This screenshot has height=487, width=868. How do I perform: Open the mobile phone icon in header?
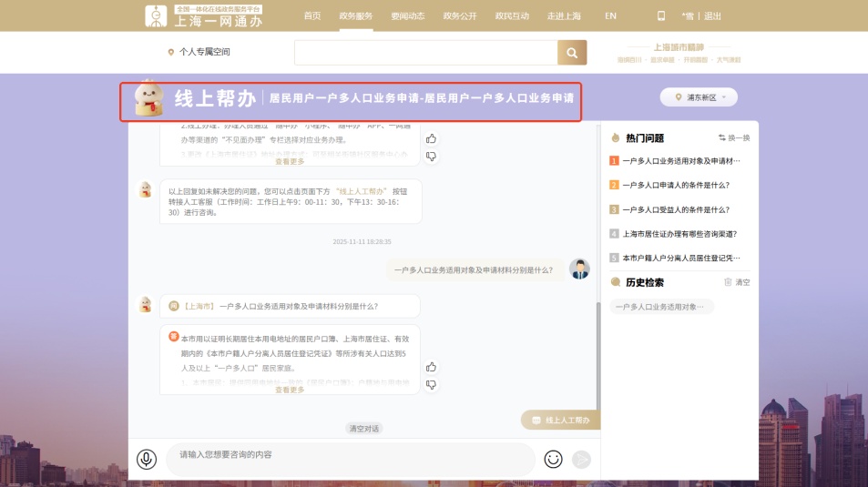coord(661,15)
